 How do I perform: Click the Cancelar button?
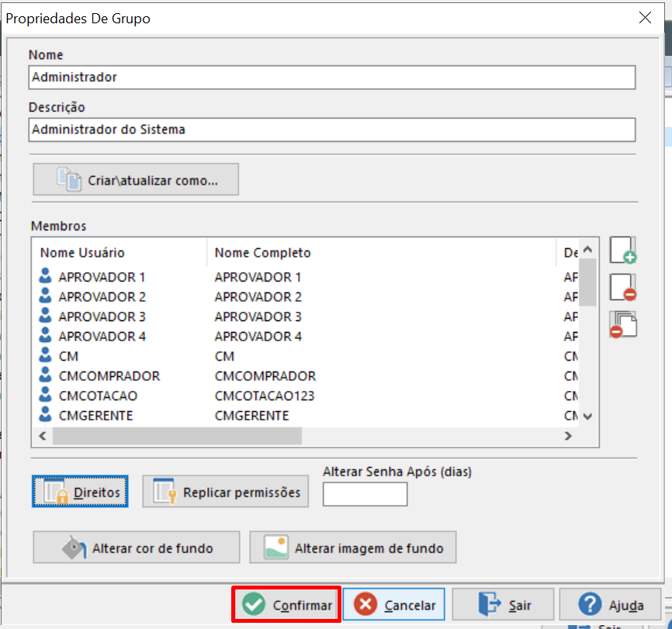coord(394,605)
